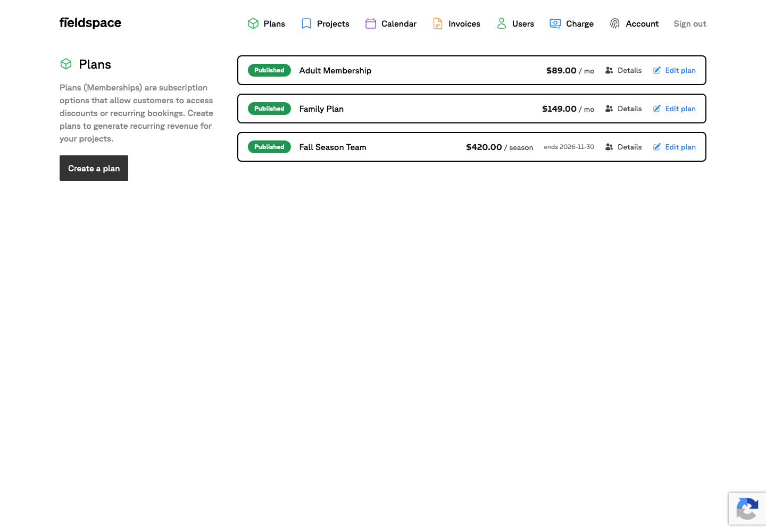Open the Plans menu item

click(267, 23)
